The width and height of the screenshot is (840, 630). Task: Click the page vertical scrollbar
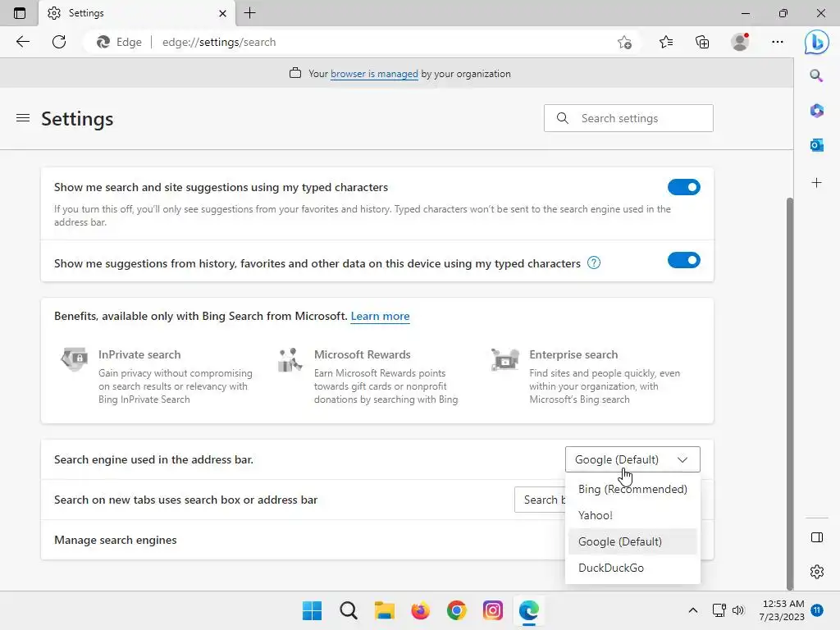(789, 394)
